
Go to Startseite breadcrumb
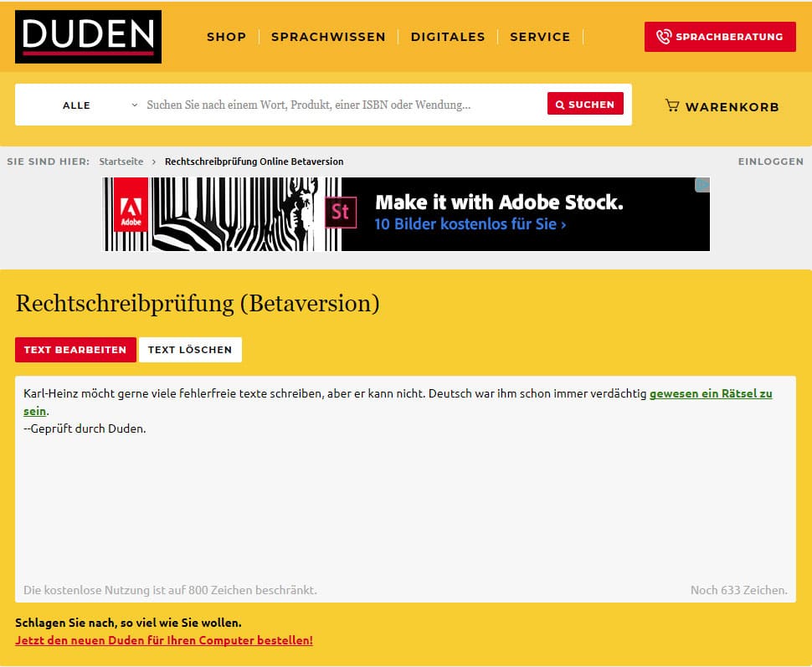pyautogui.click(x=121, y=162)
